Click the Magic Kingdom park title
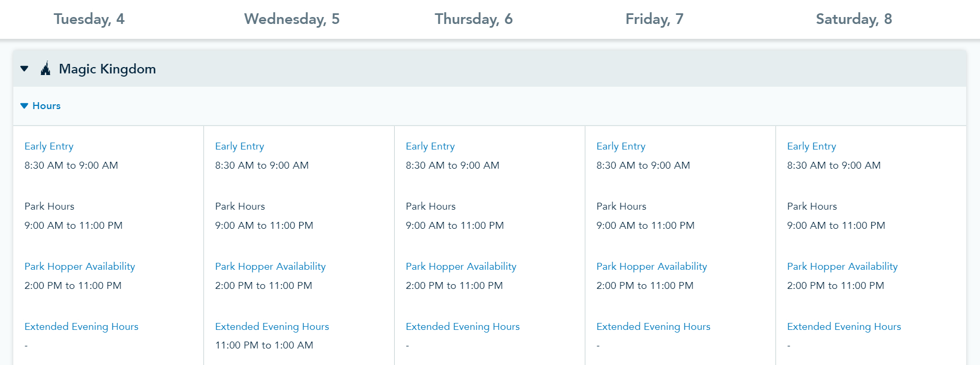This screenshot has height=365, width=980. pos(108,69)
